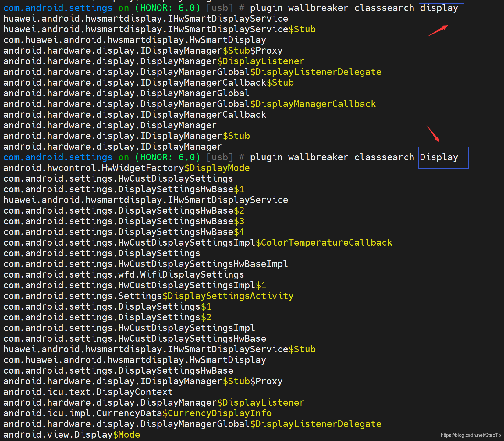Click com.android.settings.wfd.WifiDisplaySettings line
This screenshot has height=441, width=504.
tap(124, 275)
